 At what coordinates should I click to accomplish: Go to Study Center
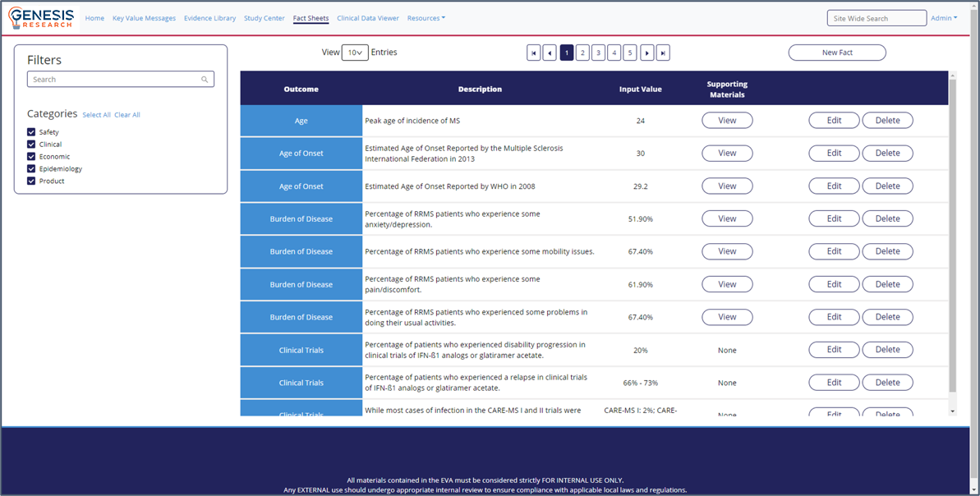pos(265,18)
